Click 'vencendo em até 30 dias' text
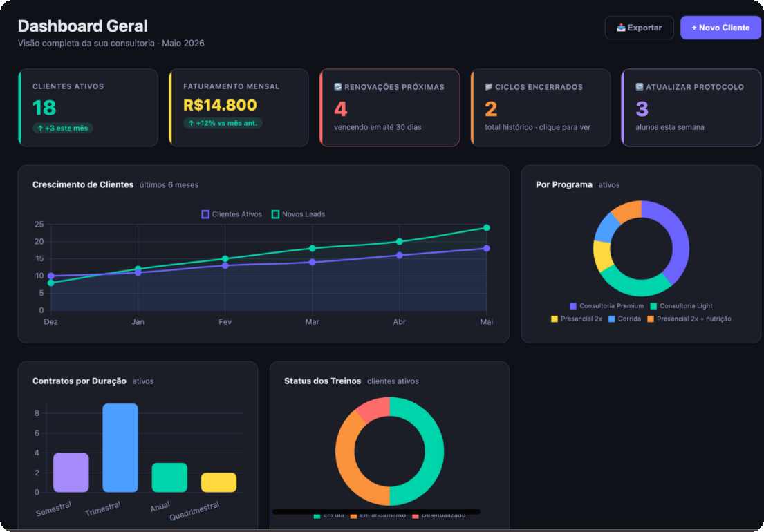Screen dimensions: 764x532 coord(378,127)
